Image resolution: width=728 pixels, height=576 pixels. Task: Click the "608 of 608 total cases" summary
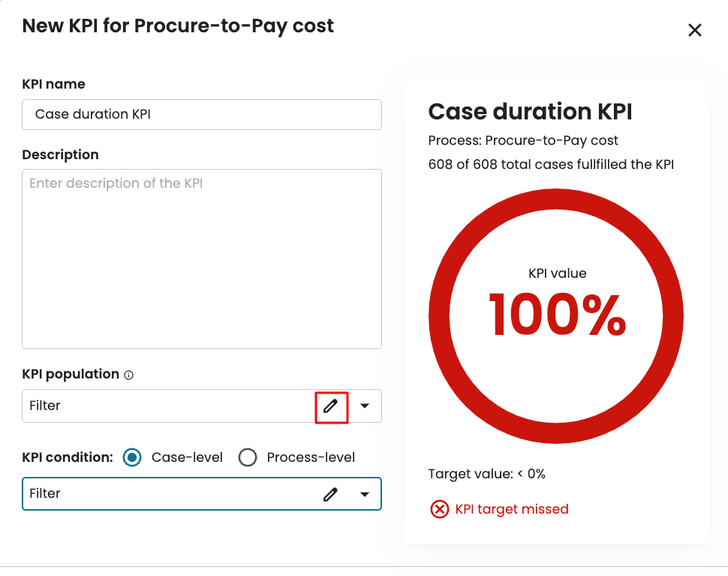(551, 164)
